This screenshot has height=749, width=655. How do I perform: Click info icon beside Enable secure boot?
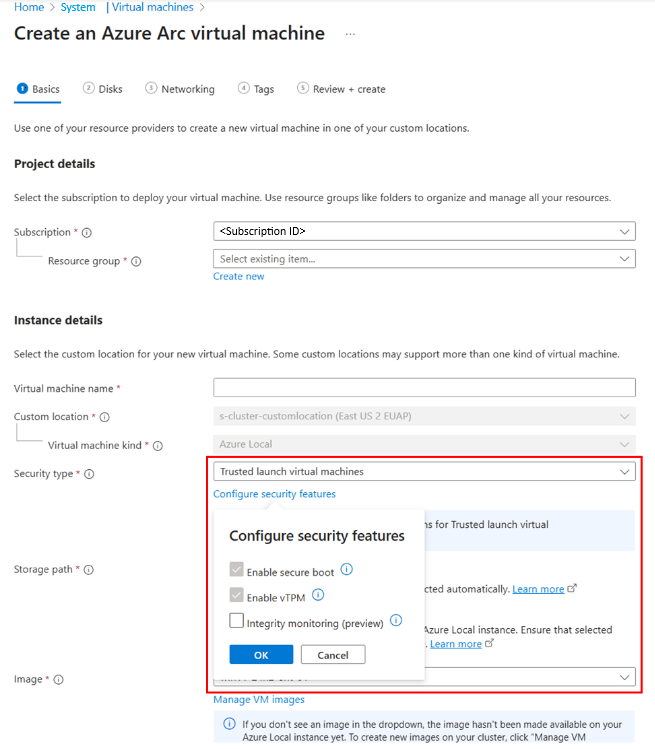tap(347, 570)
